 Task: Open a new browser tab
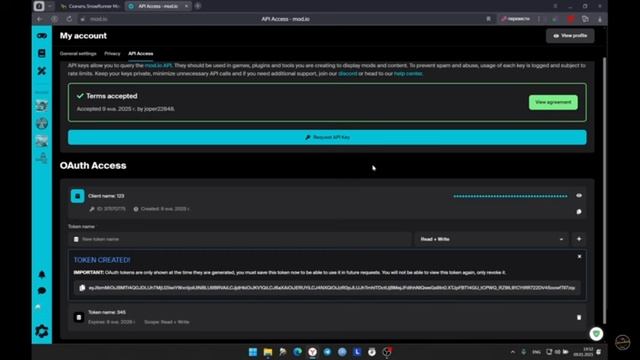pyautogui.click(x=198, y=6)
